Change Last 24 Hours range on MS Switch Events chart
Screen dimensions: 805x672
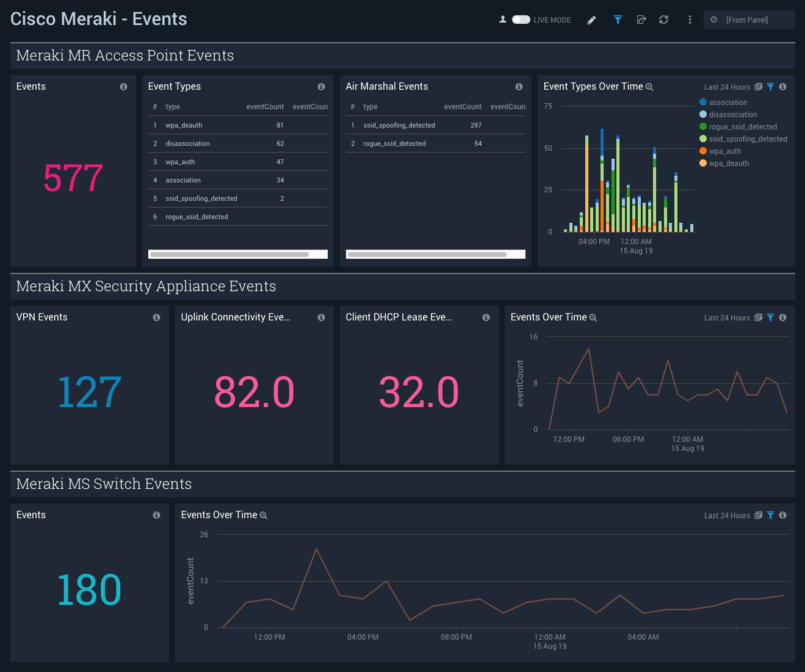727,515
